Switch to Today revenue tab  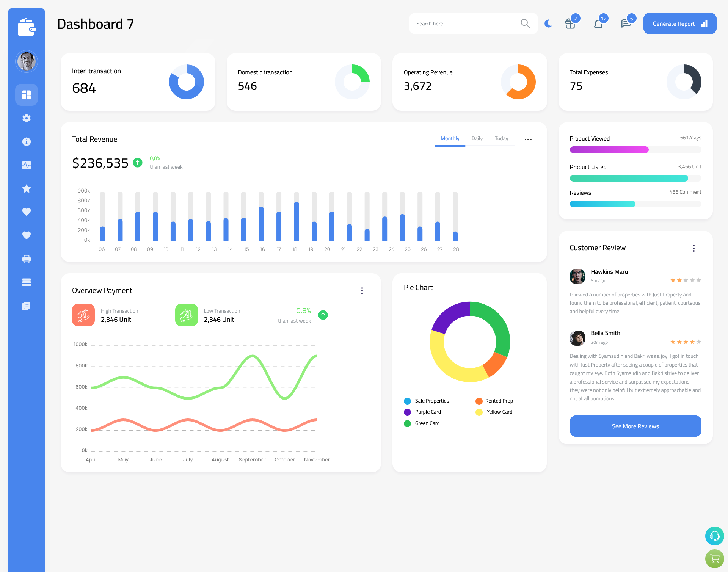tap(501, 138)
